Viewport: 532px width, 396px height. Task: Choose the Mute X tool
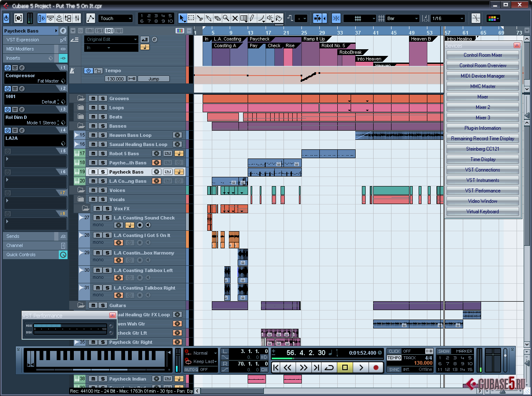(x=235, y=18)
